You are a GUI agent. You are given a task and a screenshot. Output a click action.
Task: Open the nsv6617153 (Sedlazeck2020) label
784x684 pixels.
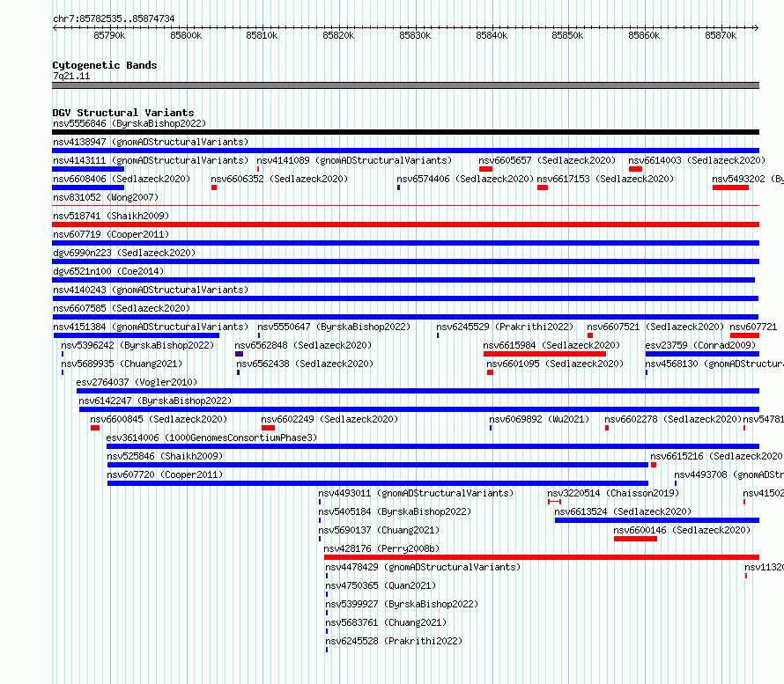click(x=605, y=179)
